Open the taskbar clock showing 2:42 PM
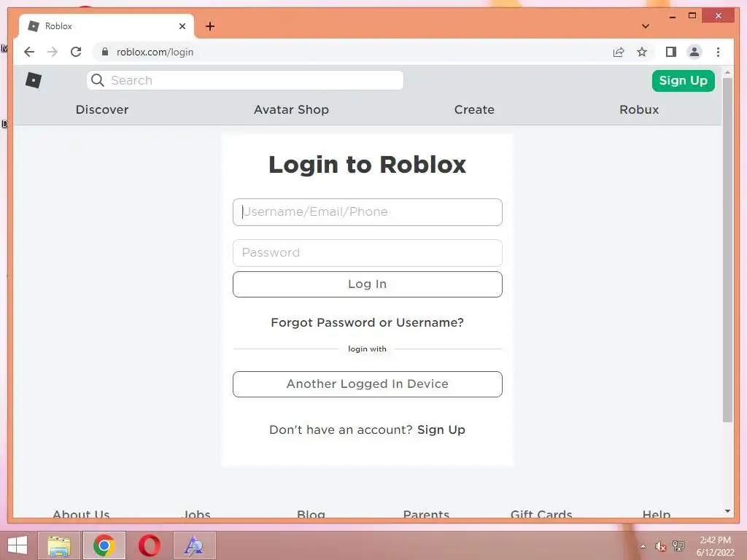 715,546
